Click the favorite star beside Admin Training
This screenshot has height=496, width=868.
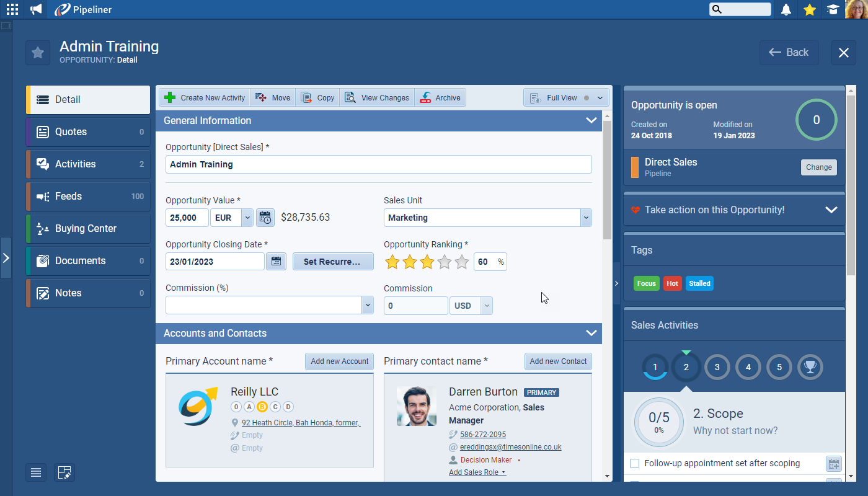coord(38,53)
